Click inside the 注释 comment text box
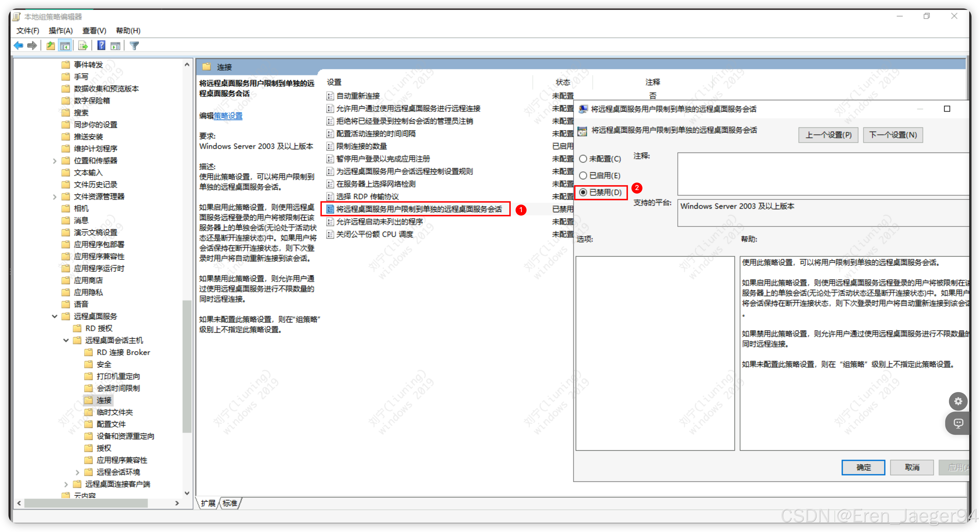 pos(822,174)
